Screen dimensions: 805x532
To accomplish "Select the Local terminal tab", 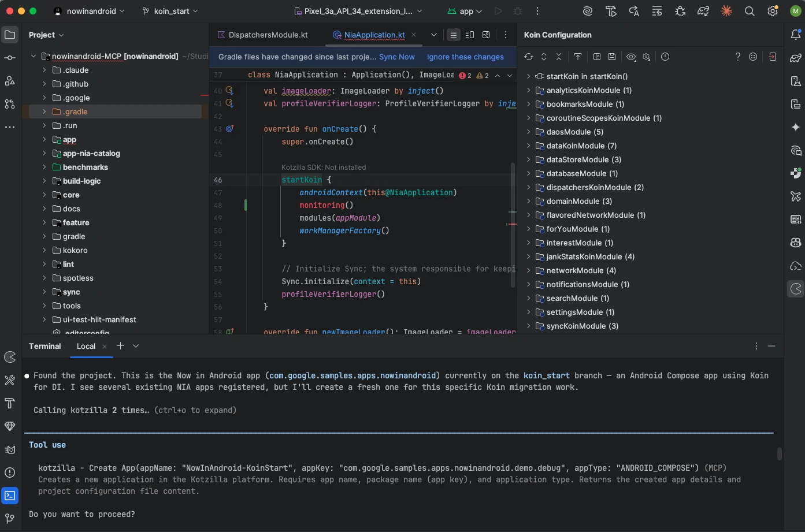I will coord(86,346).
